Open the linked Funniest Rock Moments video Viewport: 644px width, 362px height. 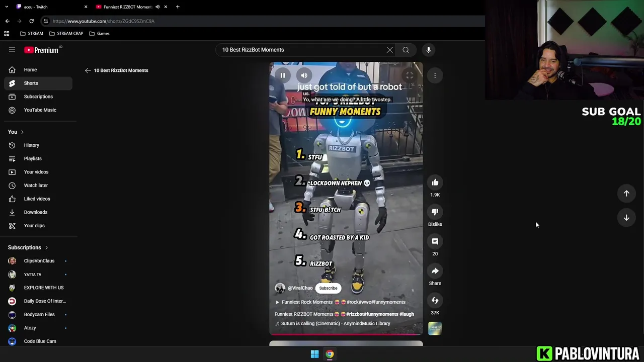pyautogui.click(x=340, y=302)
